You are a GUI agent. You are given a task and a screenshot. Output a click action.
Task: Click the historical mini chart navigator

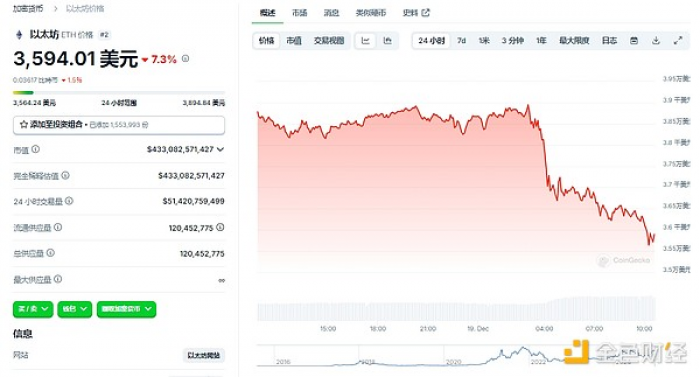click(455, 356)
